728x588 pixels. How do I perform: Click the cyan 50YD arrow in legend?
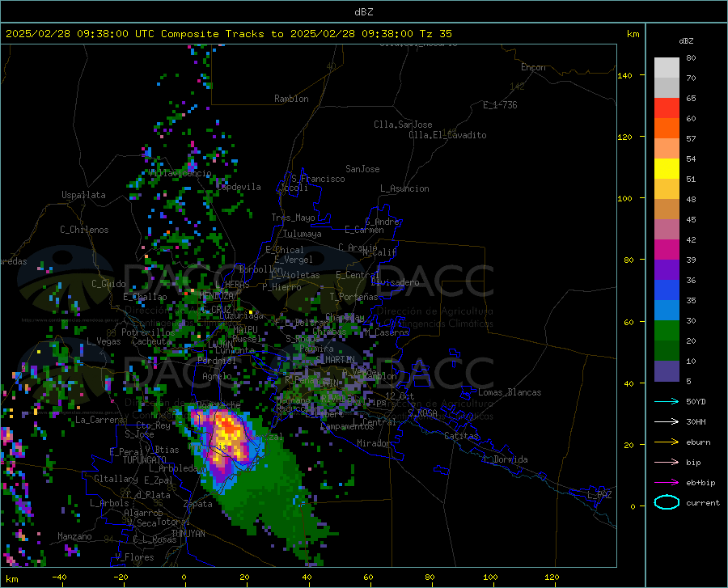[667, 401]
